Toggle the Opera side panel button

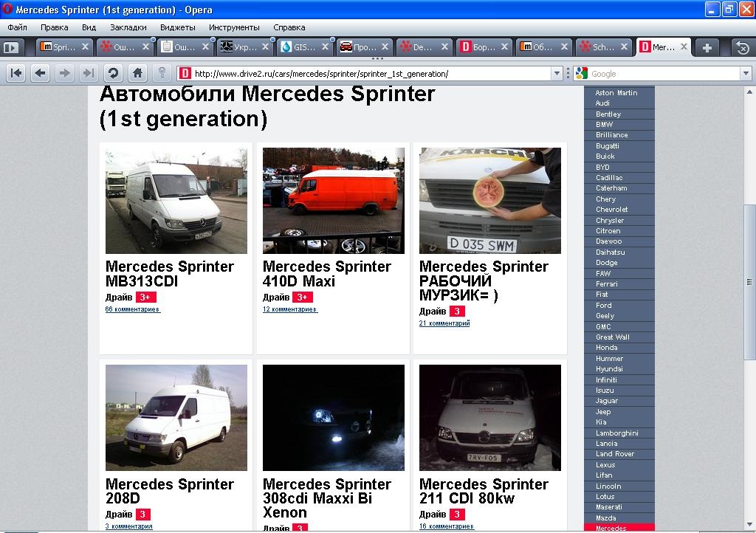11,47
